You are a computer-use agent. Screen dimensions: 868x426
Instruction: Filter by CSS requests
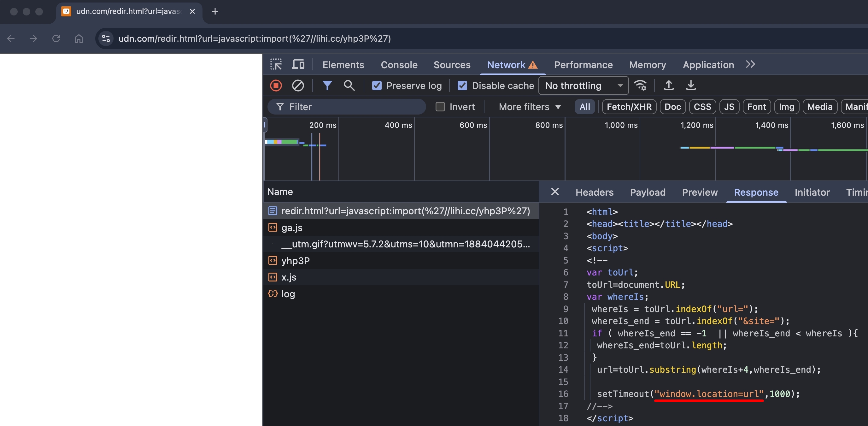coord(702,107)
